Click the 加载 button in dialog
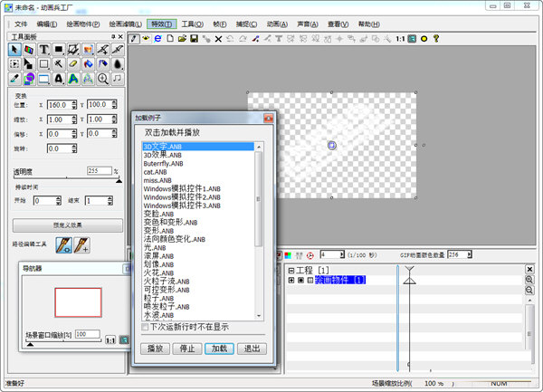The width and height of the screenshot is (543, 392). pos(218,348)
